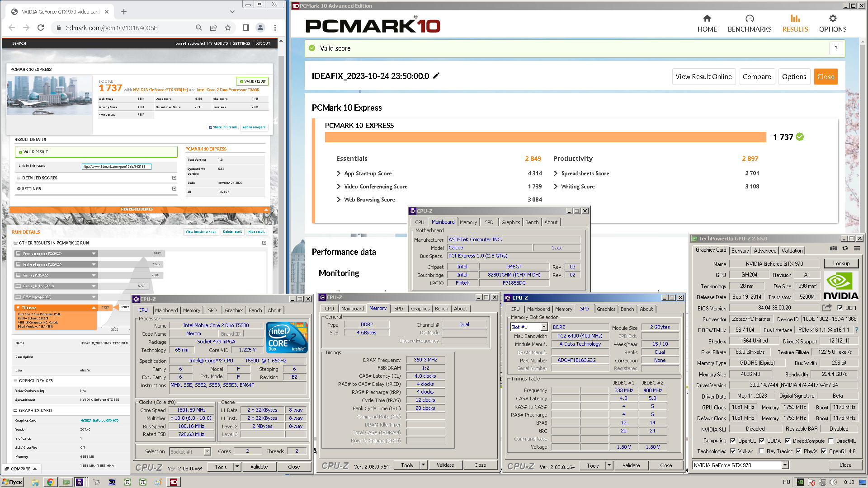The height and width of the screenshot is (488, 868).
Task: Open GPU selection dropdown in GPU-Z
Action: (x=785, y=465)
